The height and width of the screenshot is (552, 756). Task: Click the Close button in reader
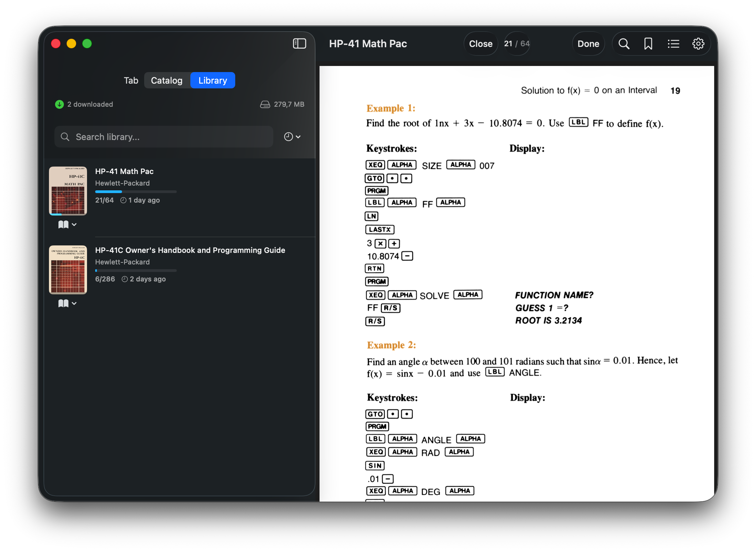(x=481, y=44)
